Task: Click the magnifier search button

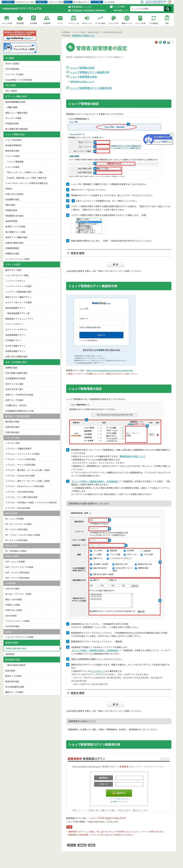Action: coord(168,9)
